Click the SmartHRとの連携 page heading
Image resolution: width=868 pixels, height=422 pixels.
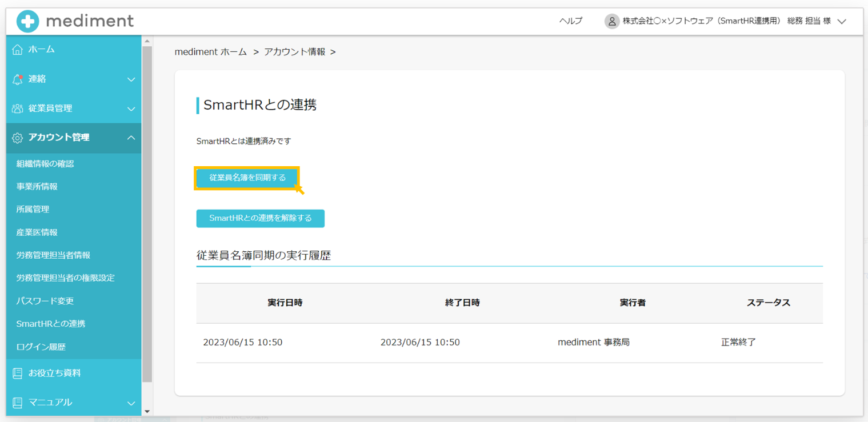pyautogui.click(x=260, y=105)
